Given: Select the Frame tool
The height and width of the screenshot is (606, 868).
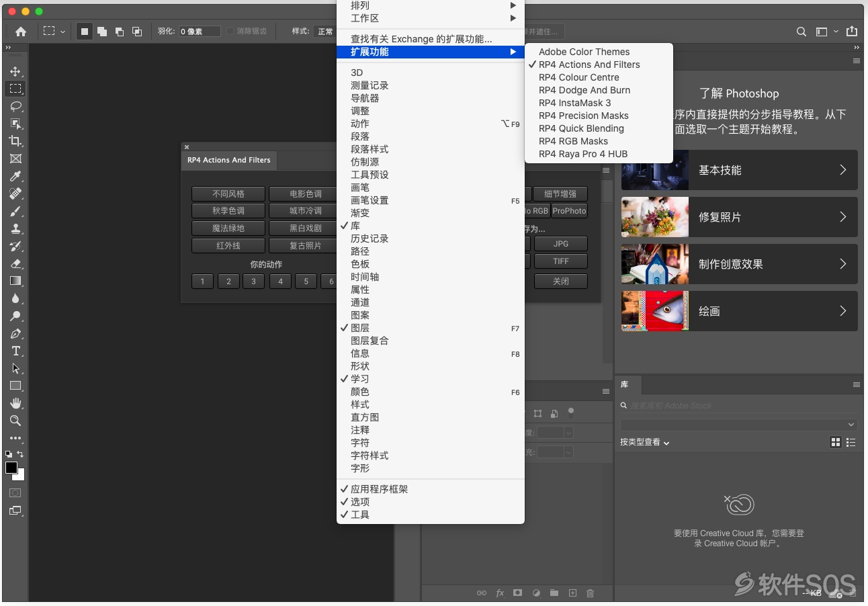Looking at the screenshot, I should (x=15, y=159).
